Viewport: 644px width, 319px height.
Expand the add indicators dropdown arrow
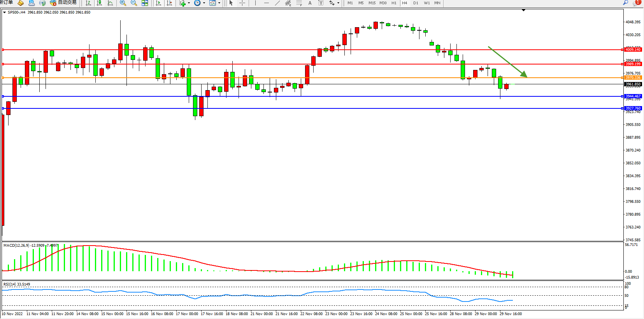pyautogui.click(x=189, y=3)
